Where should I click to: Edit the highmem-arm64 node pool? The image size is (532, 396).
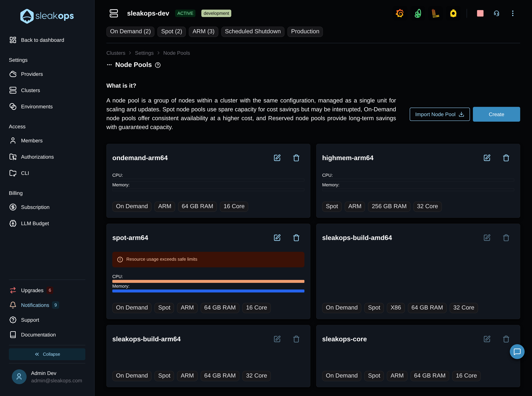pyautogui.click(x=487, y=158)
